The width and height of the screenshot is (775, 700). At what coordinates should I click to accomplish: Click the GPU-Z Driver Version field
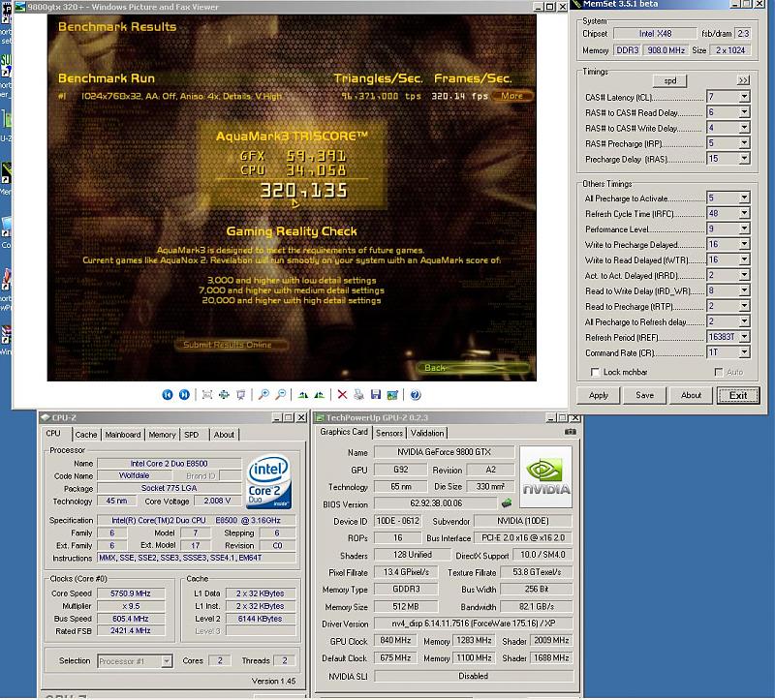[473, 624]
